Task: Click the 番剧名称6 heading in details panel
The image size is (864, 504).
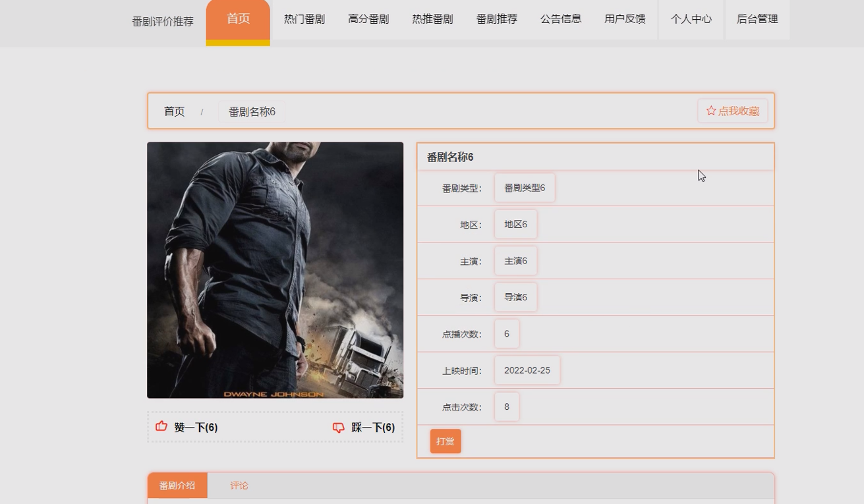Action: 450,157
